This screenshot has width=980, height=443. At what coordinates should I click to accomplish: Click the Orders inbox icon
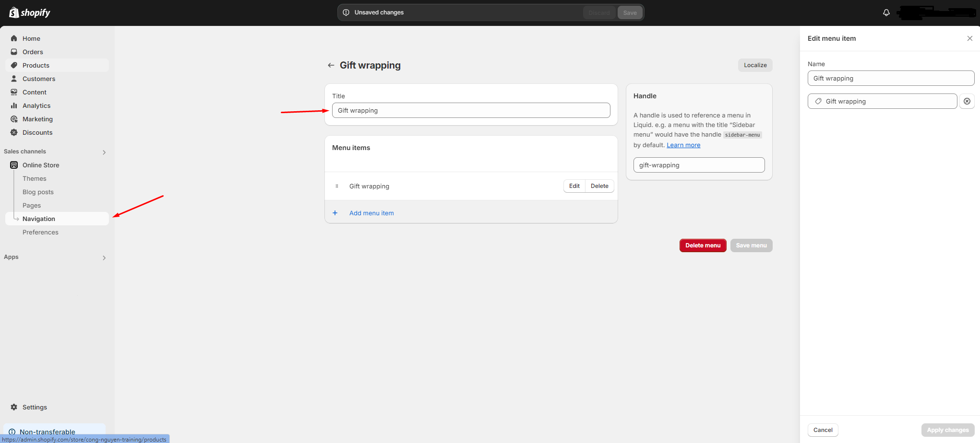[14, 52]
